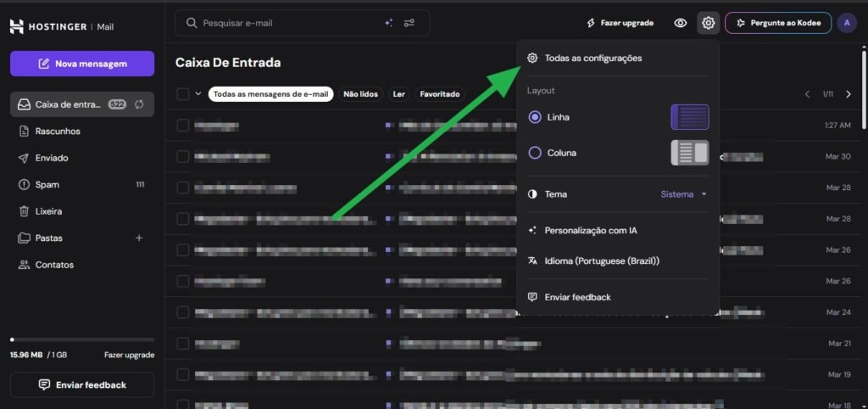The width and height of the screenshot is (868, 409).
Task: Open Rascunhos drafts folder
Action: [82, 132]
